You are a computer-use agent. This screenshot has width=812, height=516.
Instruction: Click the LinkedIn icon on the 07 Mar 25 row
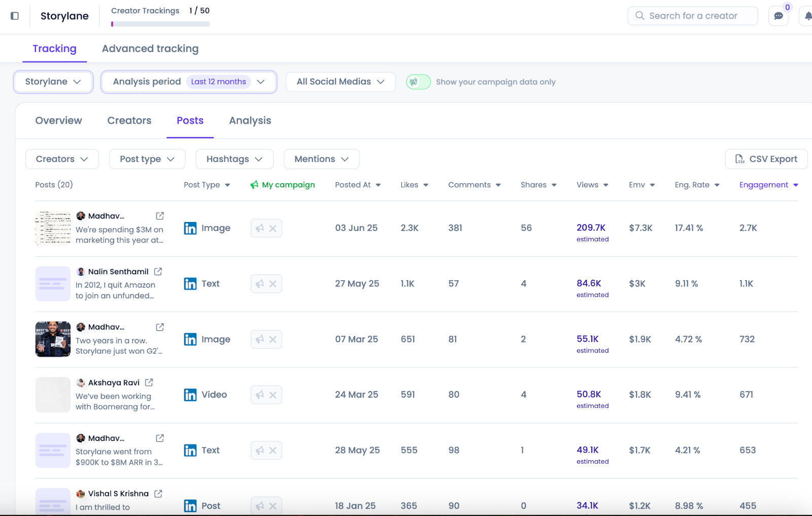(190, 339)
